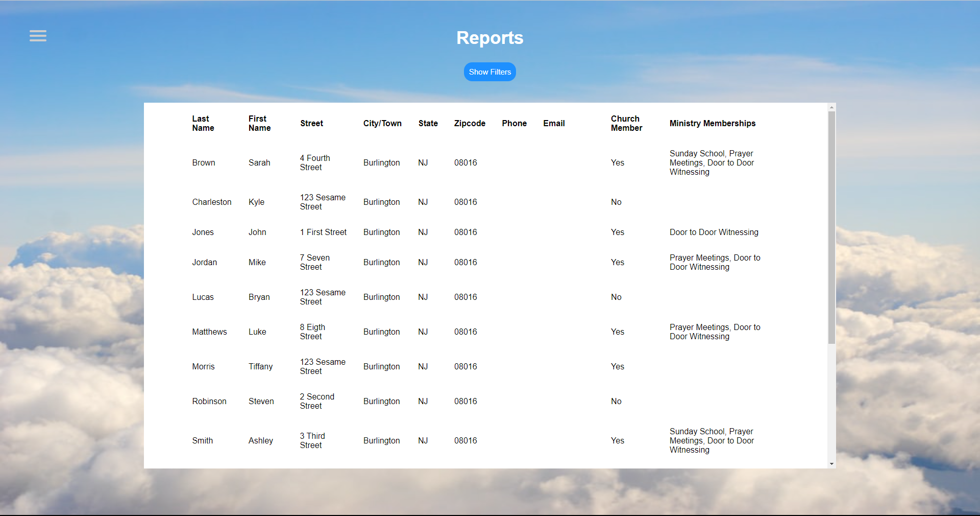
Task: Click Burlington in the Brown row
Action: point(382,162)
